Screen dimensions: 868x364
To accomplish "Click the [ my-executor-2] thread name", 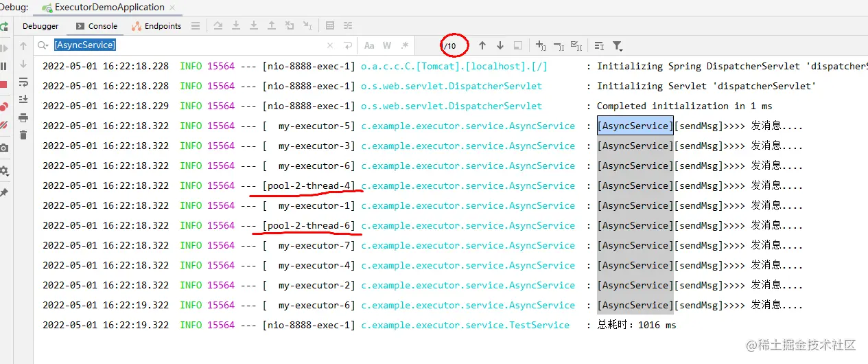I will pyautogui.click(x=309, y=285).
